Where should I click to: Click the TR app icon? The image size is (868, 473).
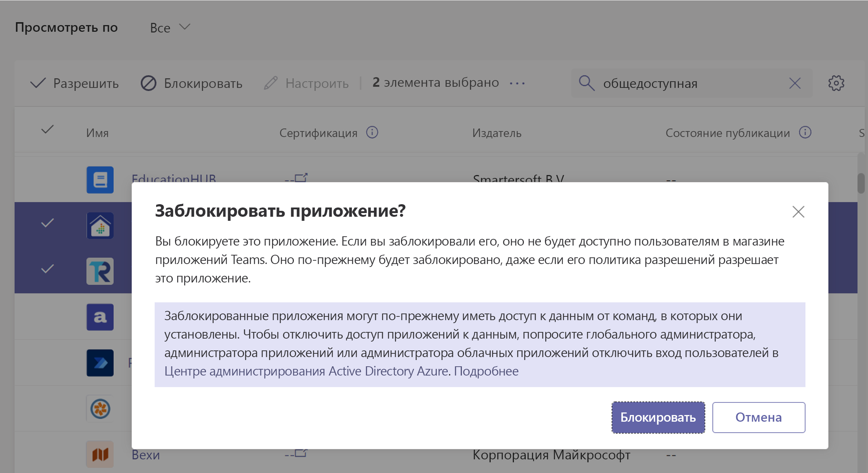point(100,271)
